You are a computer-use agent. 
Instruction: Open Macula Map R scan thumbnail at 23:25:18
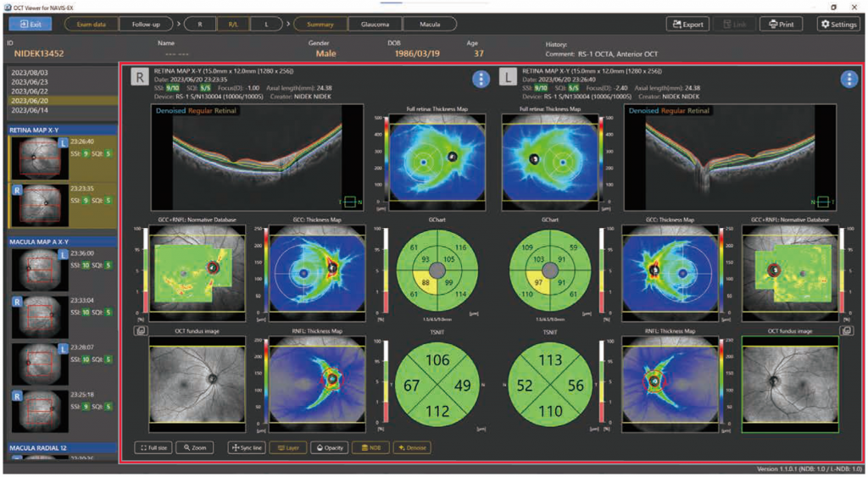39,411
